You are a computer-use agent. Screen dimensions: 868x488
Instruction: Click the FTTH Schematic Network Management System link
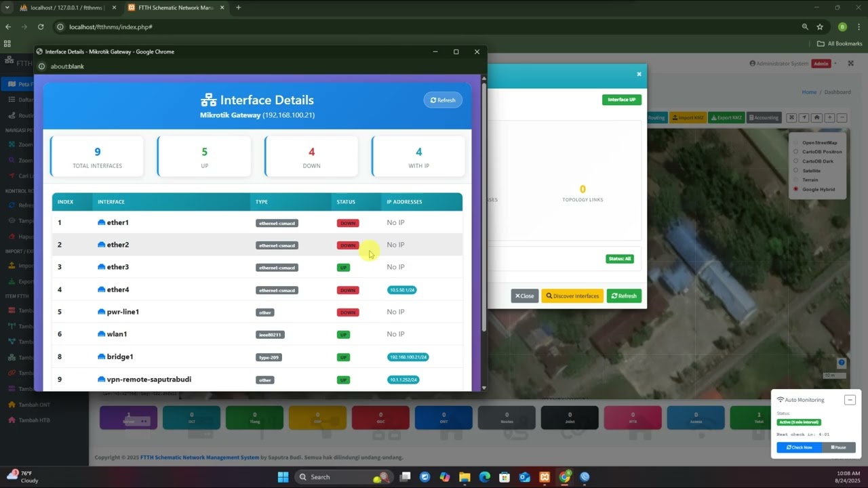(199, 457)
